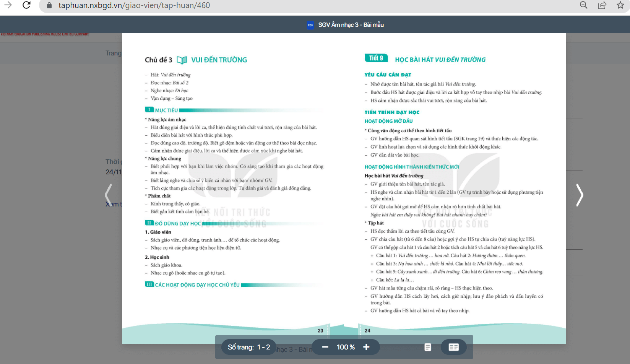Click the Trang label behind the viewer
Screen dimensions: 630x364
114,53
